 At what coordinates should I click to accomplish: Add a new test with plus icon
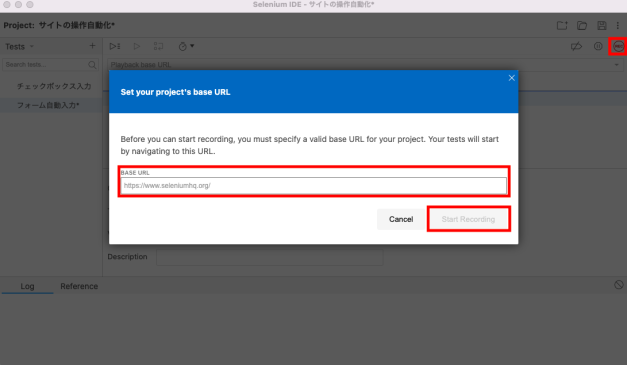92,46
